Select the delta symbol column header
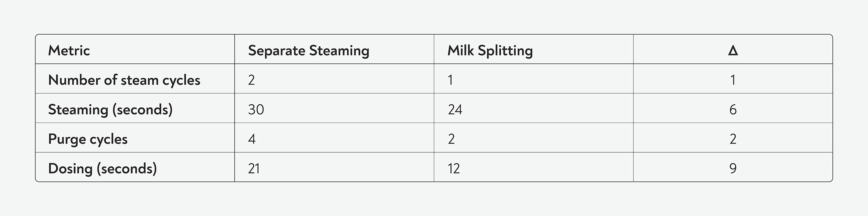868x216 pixels. tap(733, 51)
